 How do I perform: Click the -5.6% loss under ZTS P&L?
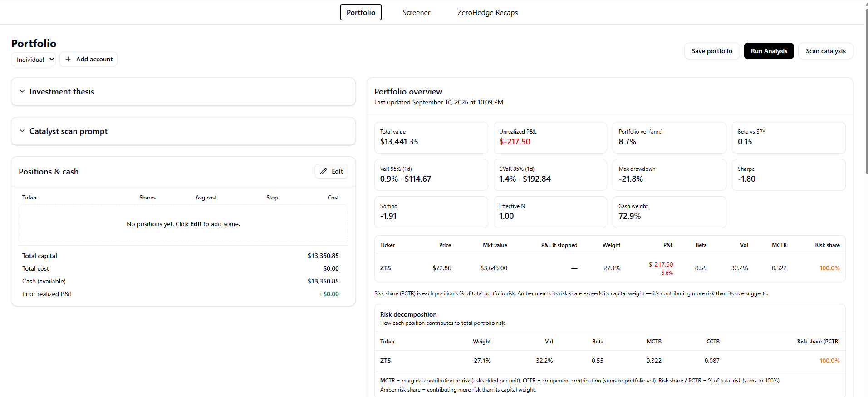point(666,273)
